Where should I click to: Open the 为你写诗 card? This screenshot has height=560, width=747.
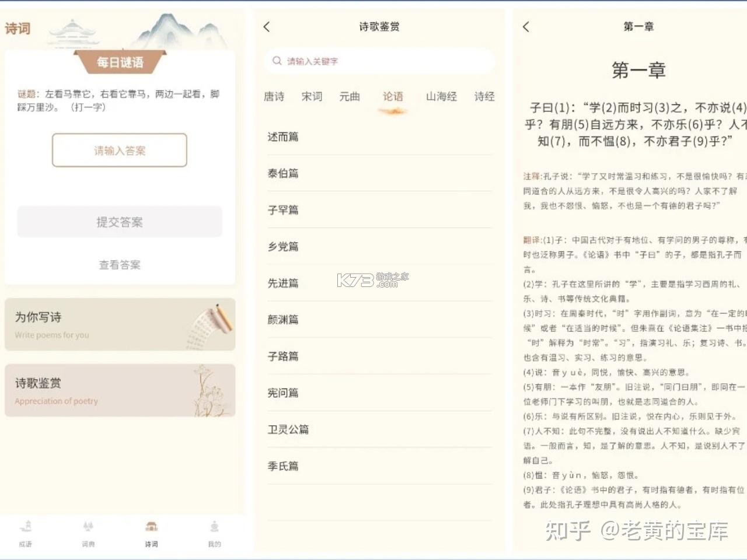click(120, 324)
